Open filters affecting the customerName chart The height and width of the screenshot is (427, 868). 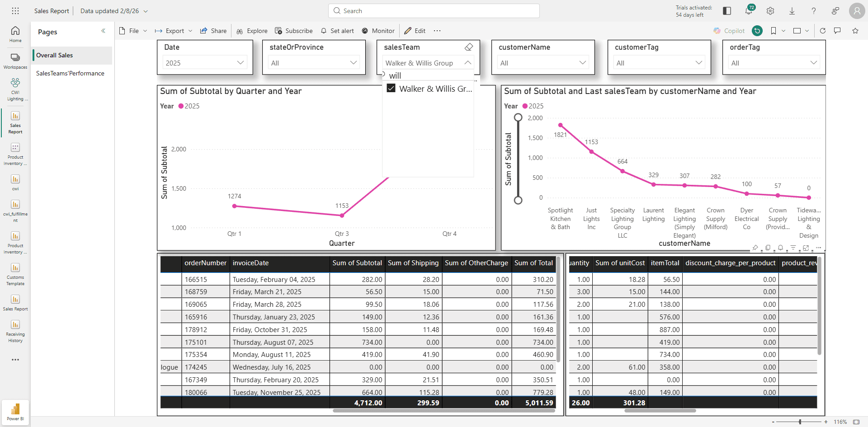coord(793,248)
